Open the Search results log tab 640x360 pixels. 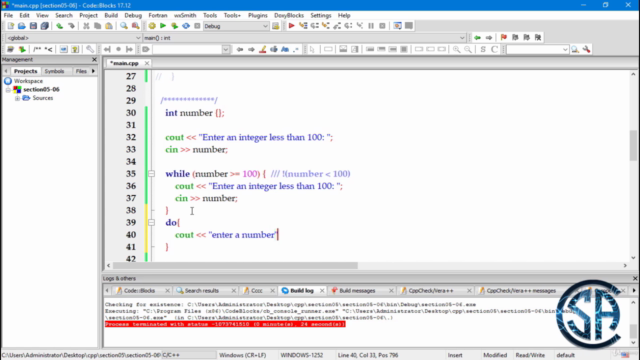click(x=202, y=291)
